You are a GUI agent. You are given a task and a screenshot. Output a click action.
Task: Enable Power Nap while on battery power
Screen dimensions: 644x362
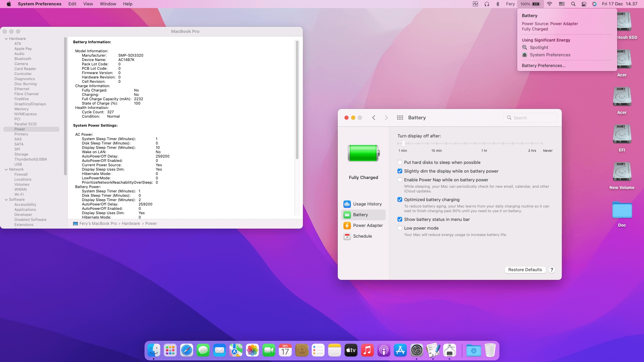[400, 180]
